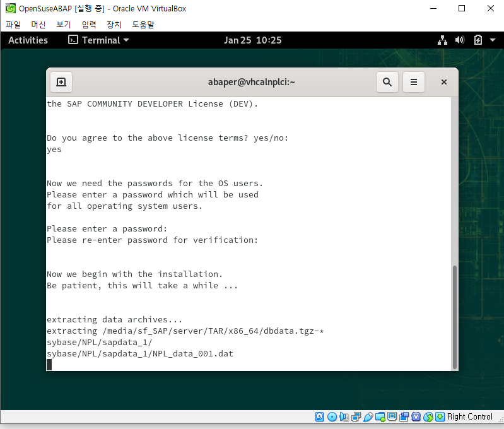Minimize the VirtualBox window

click(x=433, y=8)
